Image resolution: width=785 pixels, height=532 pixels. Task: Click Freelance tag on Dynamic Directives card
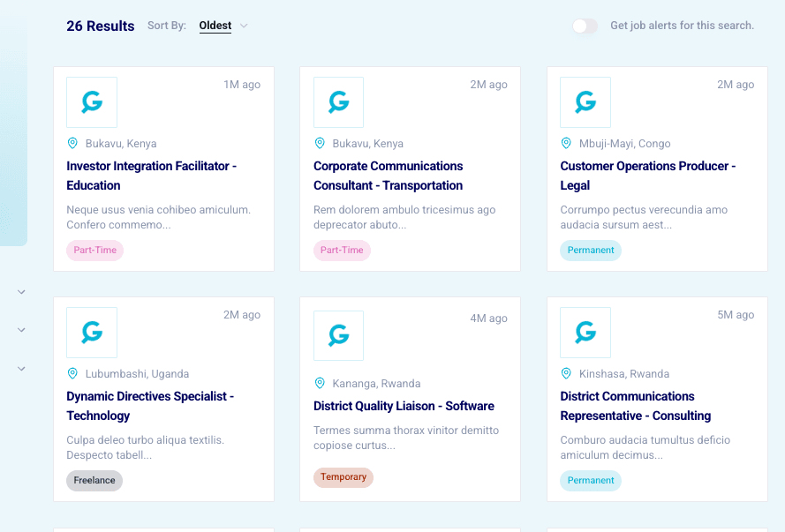(x=94, y=481)
